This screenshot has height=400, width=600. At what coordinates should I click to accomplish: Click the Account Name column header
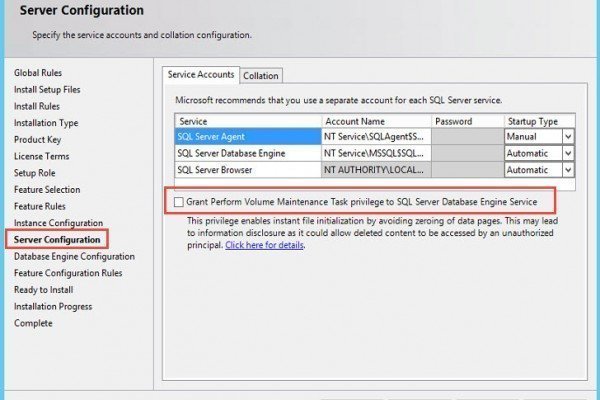[377, 121]
